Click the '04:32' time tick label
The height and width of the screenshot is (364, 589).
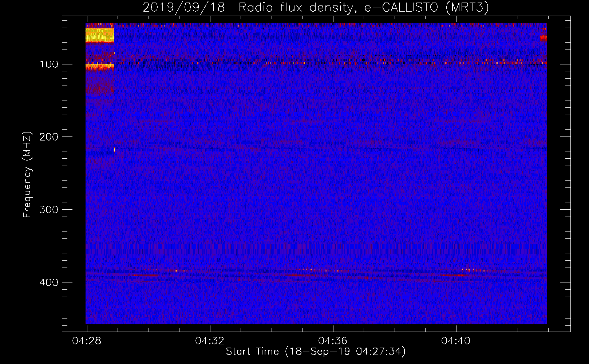click(x=210, y=341)
